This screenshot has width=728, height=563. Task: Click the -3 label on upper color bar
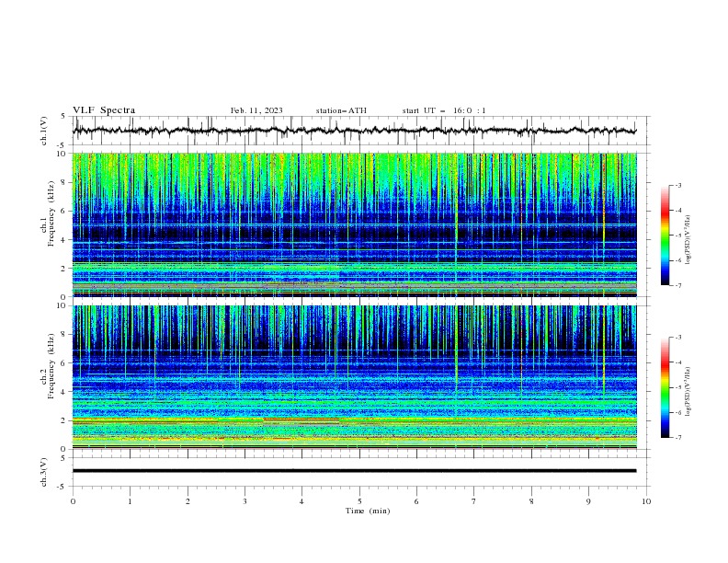tap(677, 186)
